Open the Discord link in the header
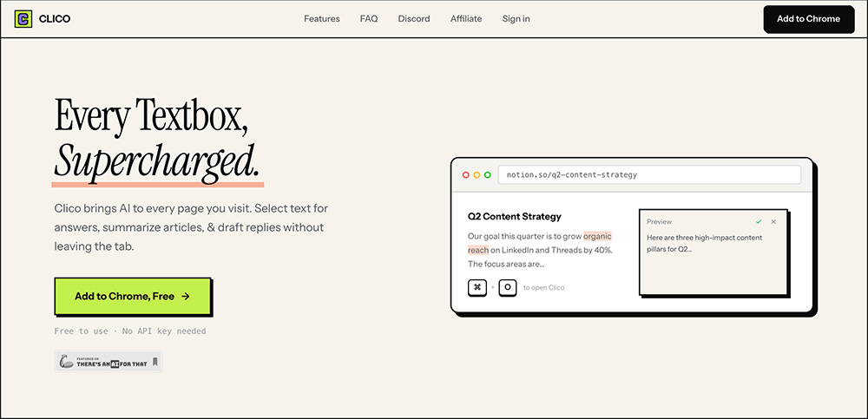The image size is (868, 419). [x=414, y=19]
